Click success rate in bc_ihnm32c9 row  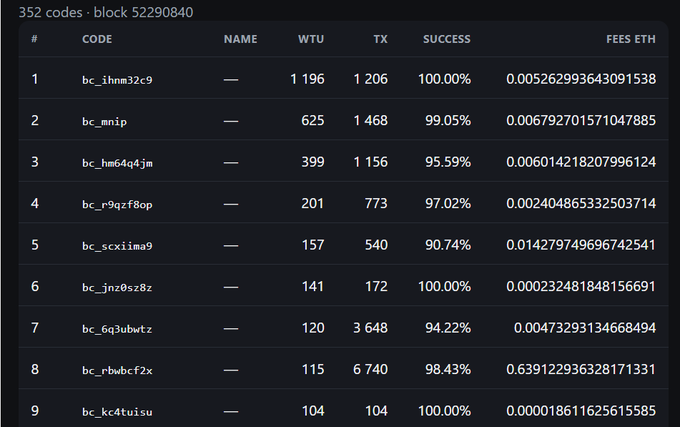[445, 79]
